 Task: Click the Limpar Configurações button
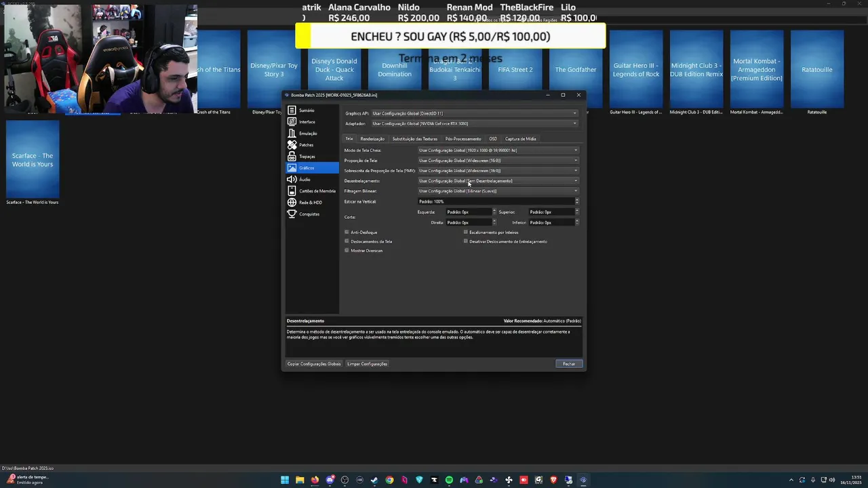[x=367, y=364]
